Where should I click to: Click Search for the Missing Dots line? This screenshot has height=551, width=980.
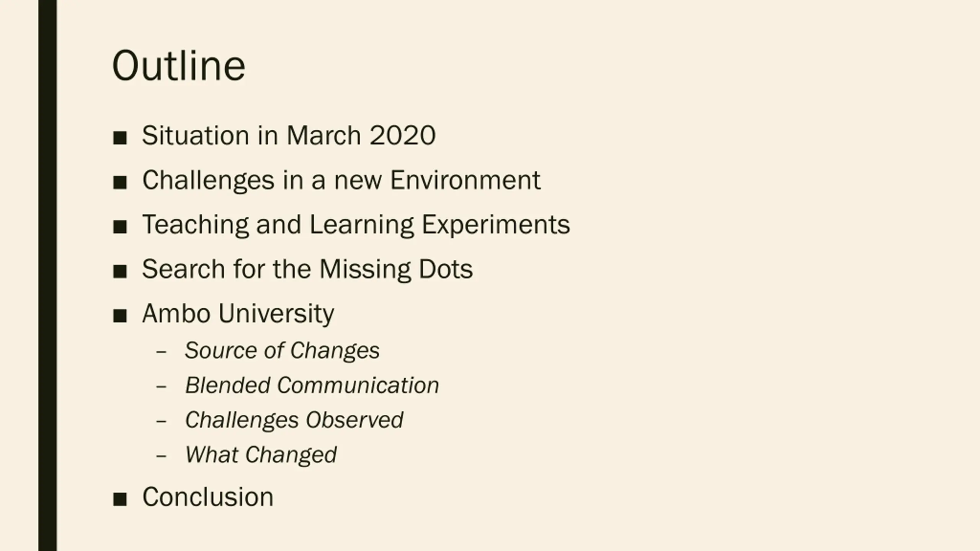[307, 269]
